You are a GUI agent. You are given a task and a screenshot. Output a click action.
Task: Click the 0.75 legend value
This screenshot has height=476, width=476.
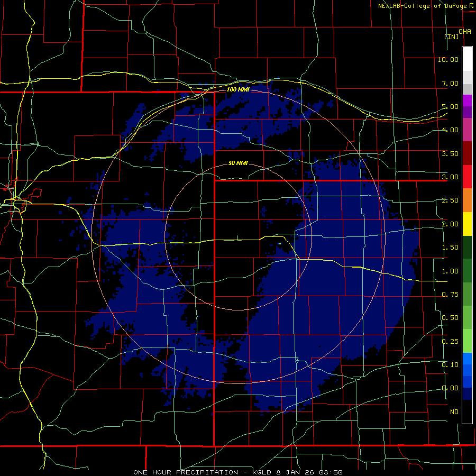point(450,295)
